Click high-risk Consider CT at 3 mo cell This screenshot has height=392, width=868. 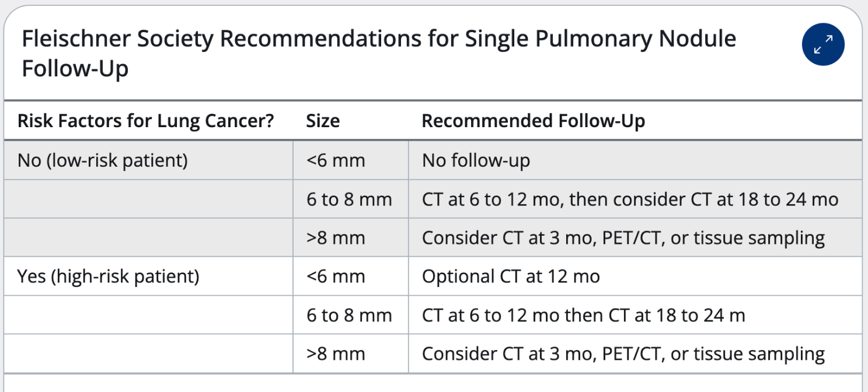pyautogui.click(x=635, y=354)
